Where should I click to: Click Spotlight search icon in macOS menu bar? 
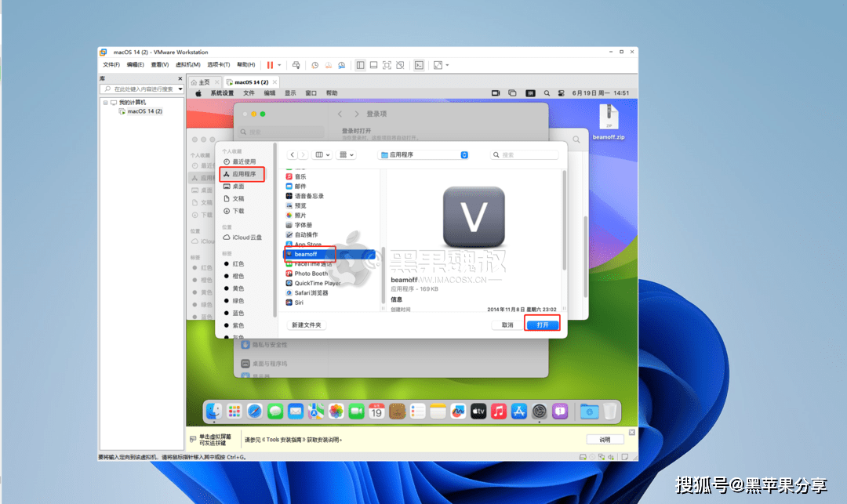547,93
